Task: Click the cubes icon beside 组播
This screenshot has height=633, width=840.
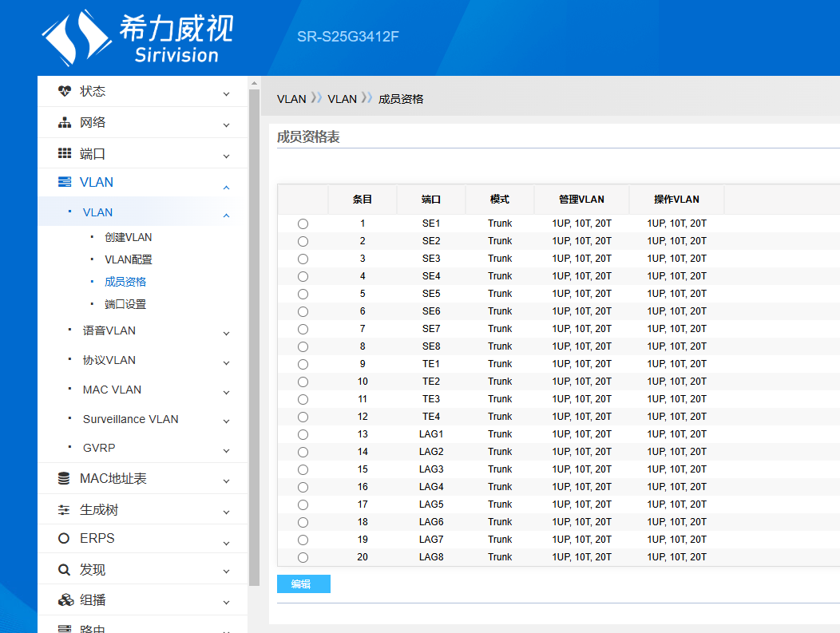Action: click(x=65, y=600)
